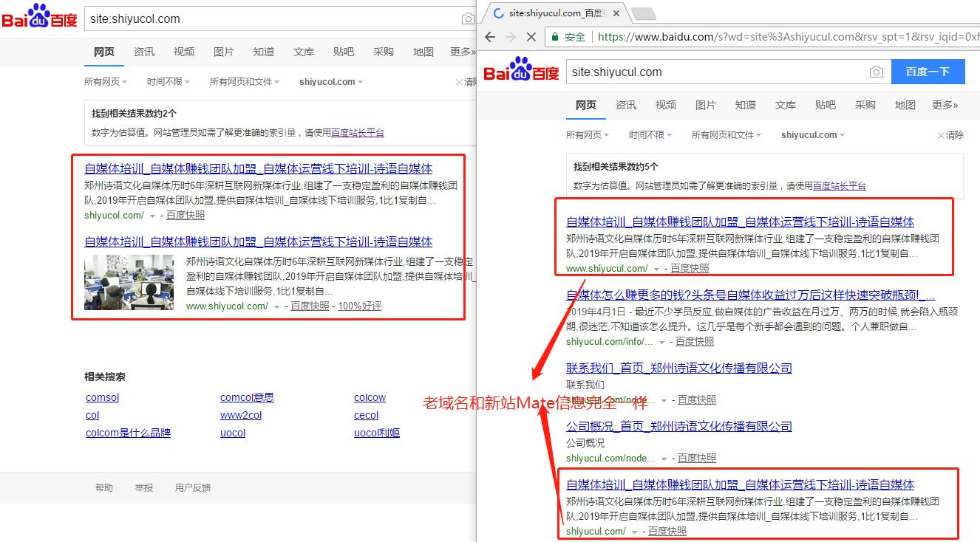The height and width of the screenshot is (542, 980).
Task: Open the 所有网页 dropdown in left window
Action: tap(106, 82)
